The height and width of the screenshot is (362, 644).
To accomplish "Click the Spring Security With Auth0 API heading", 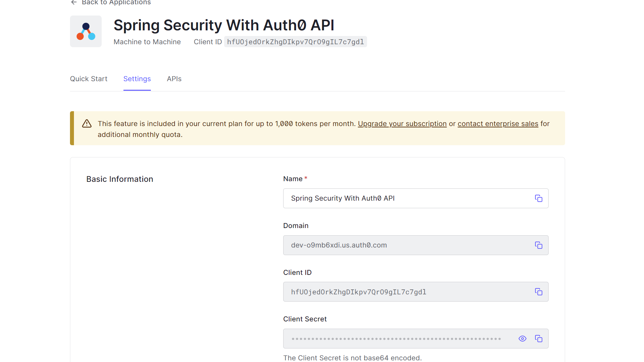I will [224, 25].
